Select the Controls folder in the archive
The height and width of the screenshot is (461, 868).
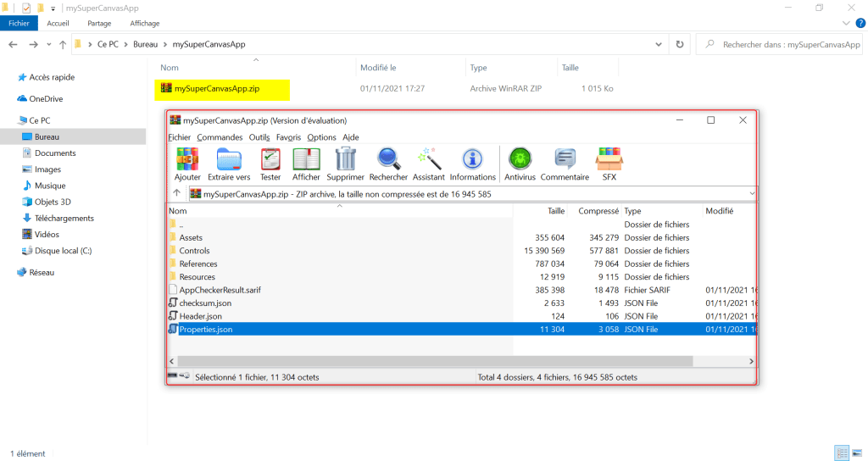[x=194, y=251]
